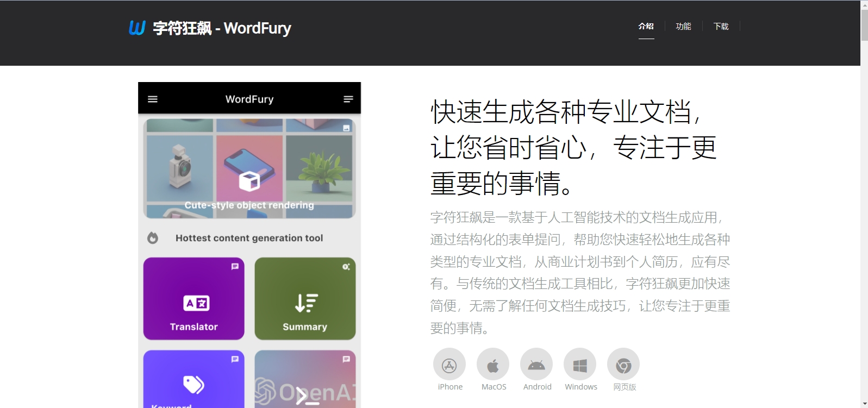Click the MacOS Apple download icon
The width and height of the screenshot is (868, 408).
coord(493,365)
